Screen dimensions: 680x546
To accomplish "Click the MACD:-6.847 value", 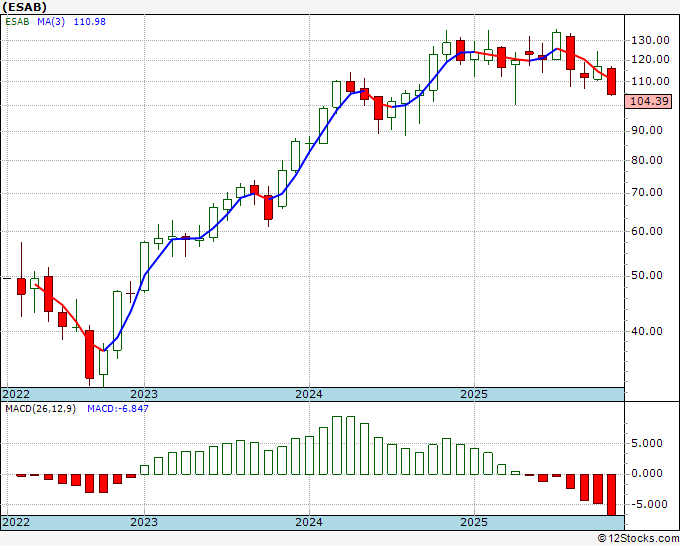I will [x=118, y=409].
